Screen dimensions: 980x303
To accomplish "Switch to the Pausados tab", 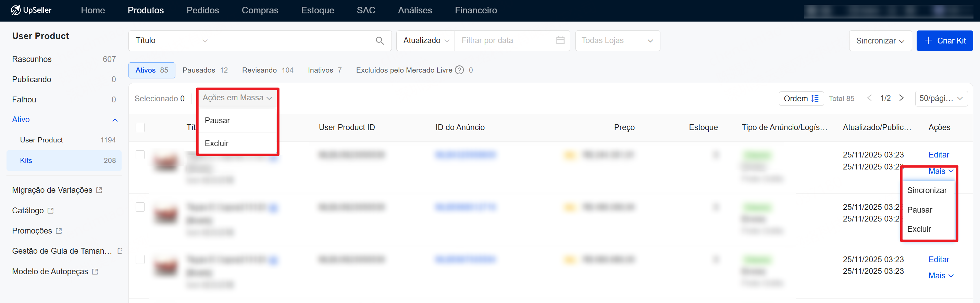I will [205, 70].
